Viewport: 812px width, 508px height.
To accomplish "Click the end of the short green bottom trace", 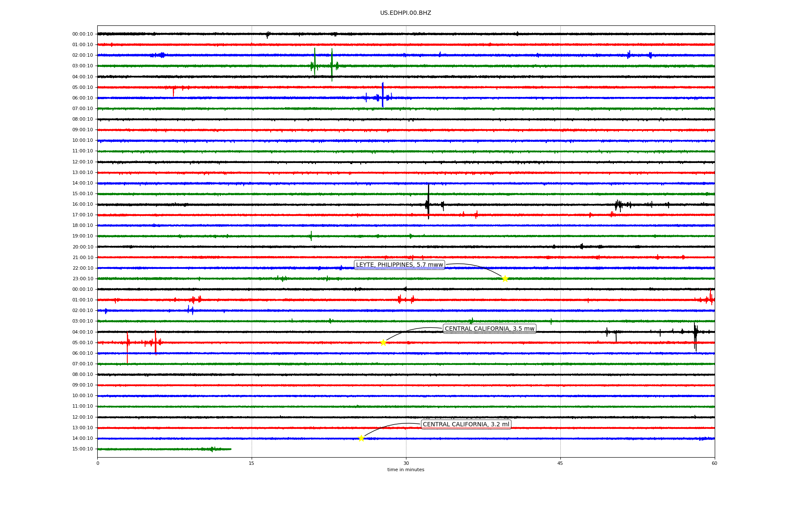I will pos(230,449).
